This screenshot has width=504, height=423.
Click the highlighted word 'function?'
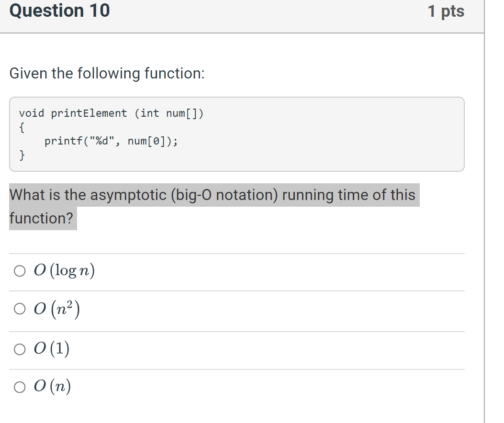42,219
